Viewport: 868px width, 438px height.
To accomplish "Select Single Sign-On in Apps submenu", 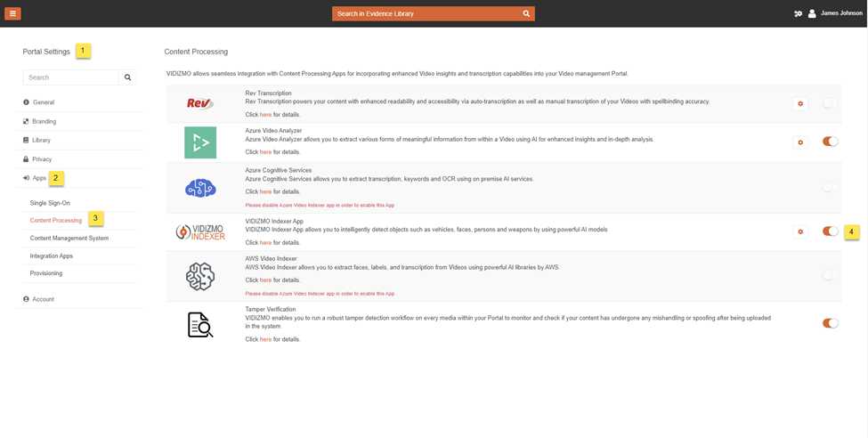I will click(50, 203).
